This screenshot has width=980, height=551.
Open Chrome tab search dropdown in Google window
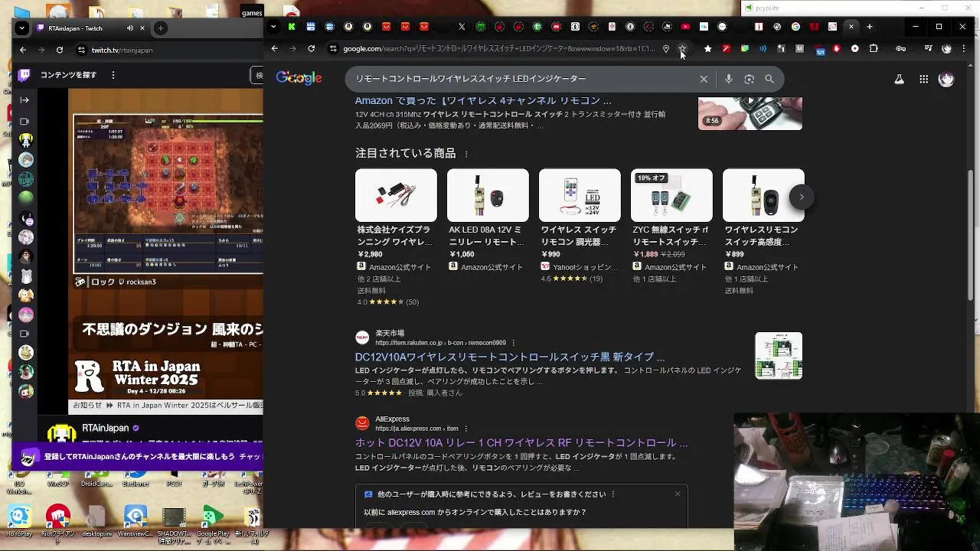pyautogui.click(x=273, y=27)
